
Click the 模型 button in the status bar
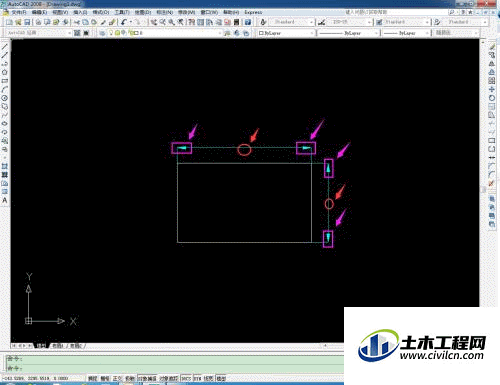[x=221, y=378]
